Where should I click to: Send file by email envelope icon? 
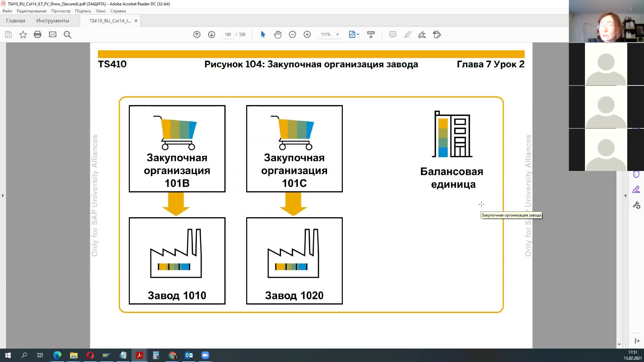point(53,35)
